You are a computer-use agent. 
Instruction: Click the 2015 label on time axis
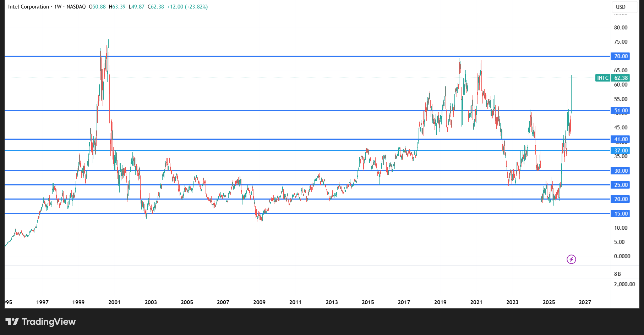tap(368, 302)
